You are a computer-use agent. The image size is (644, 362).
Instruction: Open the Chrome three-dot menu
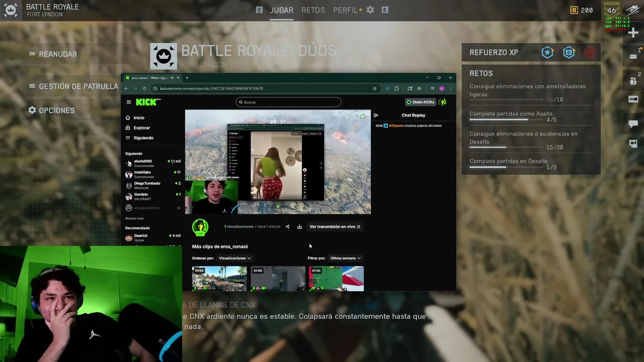click(450, 88)
